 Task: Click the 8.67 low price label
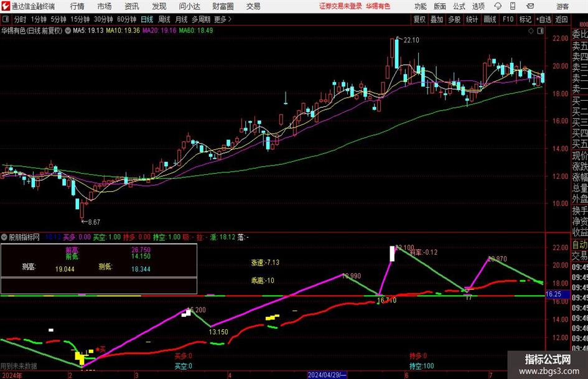pos(94,222)
